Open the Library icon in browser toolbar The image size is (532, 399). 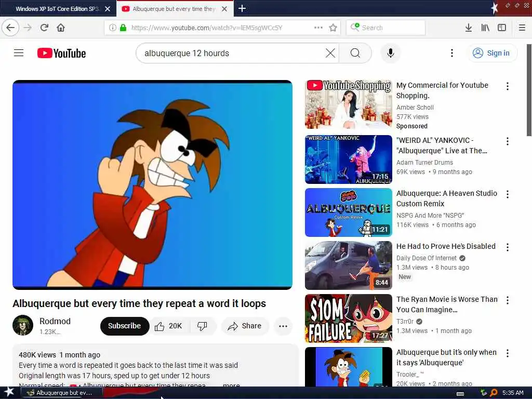485,28
